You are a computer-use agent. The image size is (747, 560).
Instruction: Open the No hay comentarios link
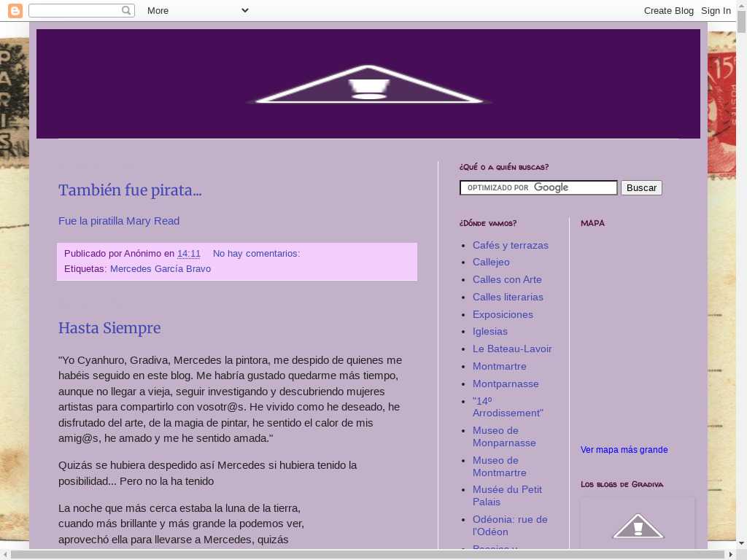(256, 253)
